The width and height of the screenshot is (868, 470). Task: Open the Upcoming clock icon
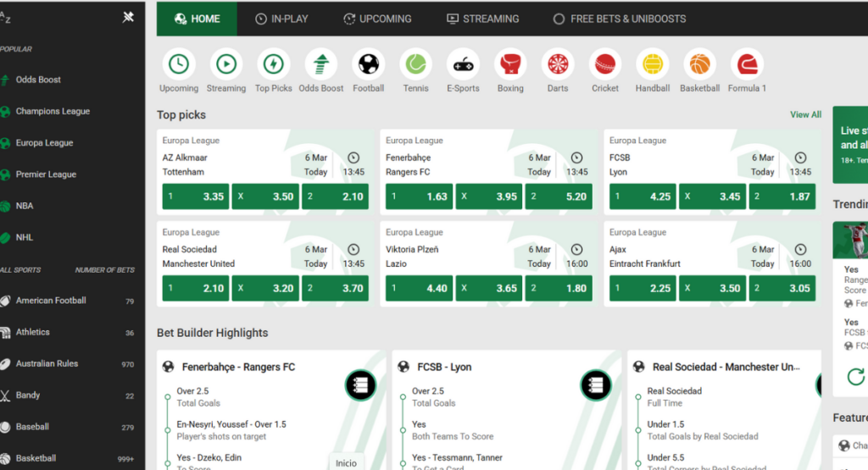179,64
